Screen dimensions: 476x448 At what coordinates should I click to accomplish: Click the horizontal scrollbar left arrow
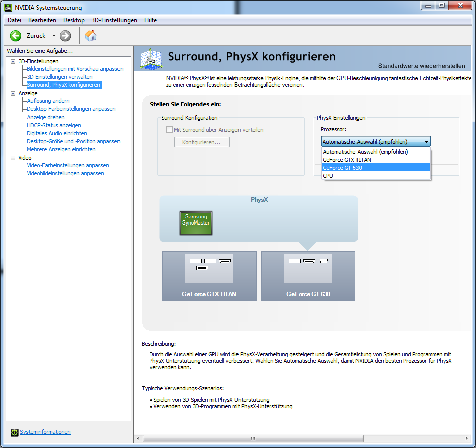(x=138, y=438)
